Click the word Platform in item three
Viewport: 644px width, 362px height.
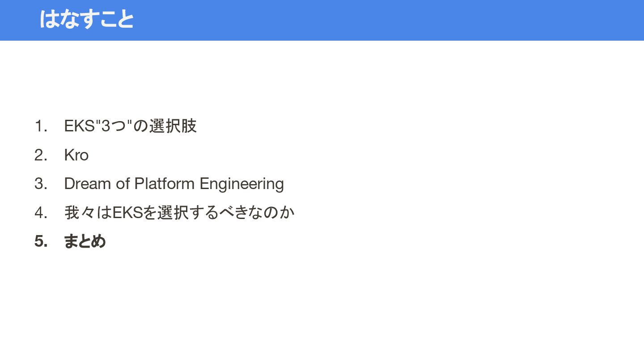click(x=165, y=184)
